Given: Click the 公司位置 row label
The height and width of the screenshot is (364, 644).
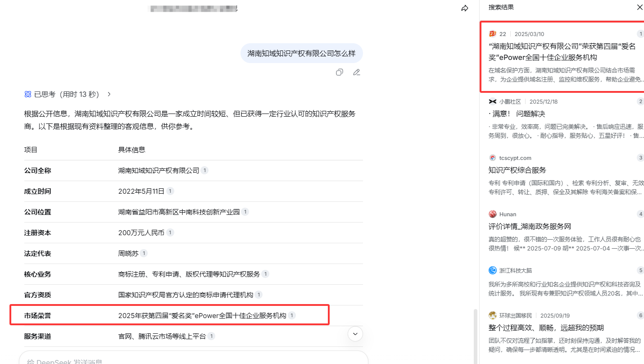Looking at the screenshot, I should [38, 212].
